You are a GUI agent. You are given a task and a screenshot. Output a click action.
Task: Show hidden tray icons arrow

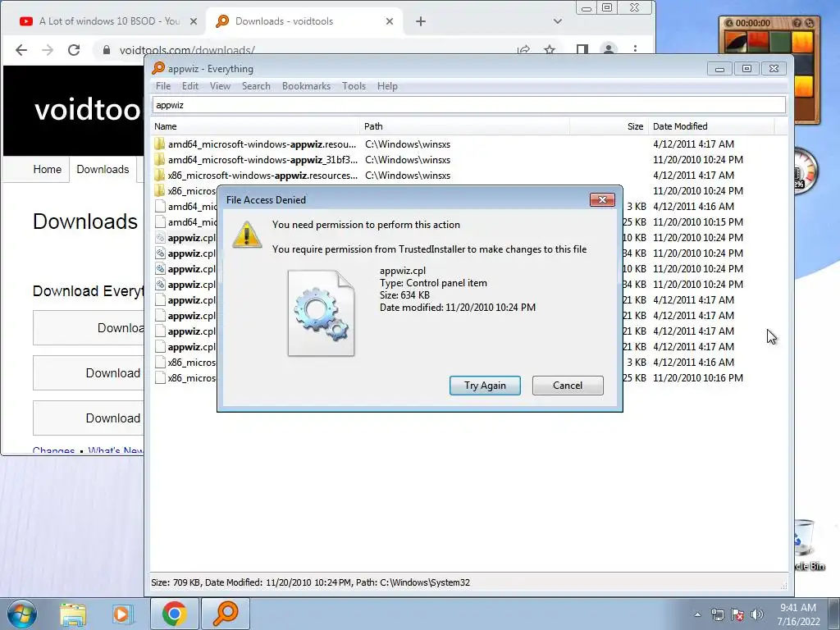[x=697, y=614]
